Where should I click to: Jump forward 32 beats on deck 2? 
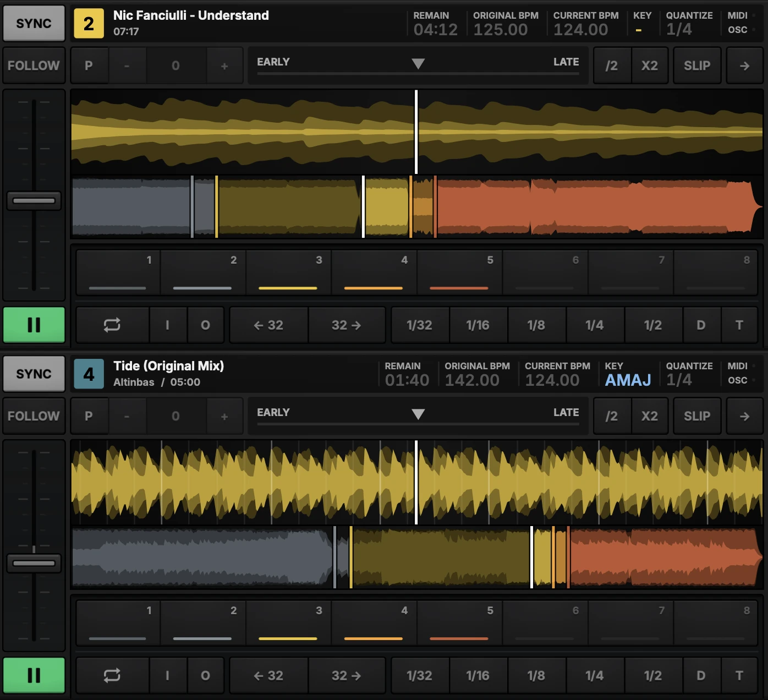pyautogui.click(x=347, y=325)
